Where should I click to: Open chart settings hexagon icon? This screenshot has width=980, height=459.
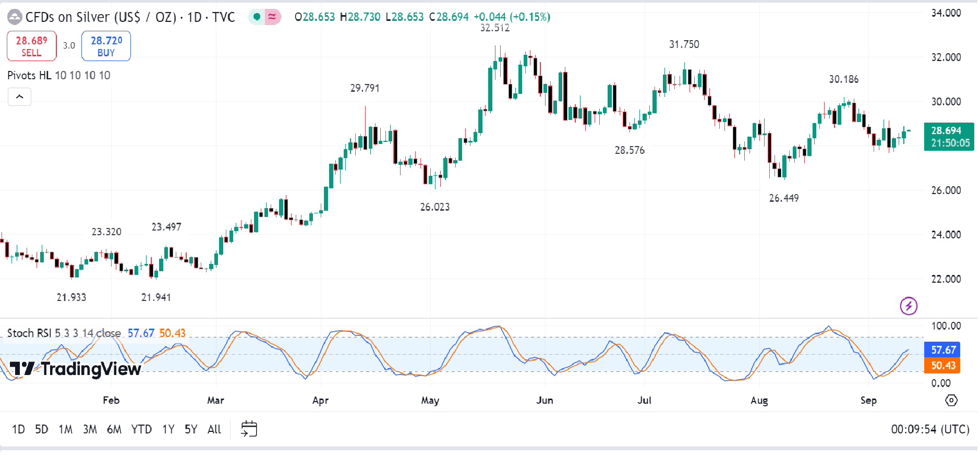pyautogui.click(x=951, y=400)
